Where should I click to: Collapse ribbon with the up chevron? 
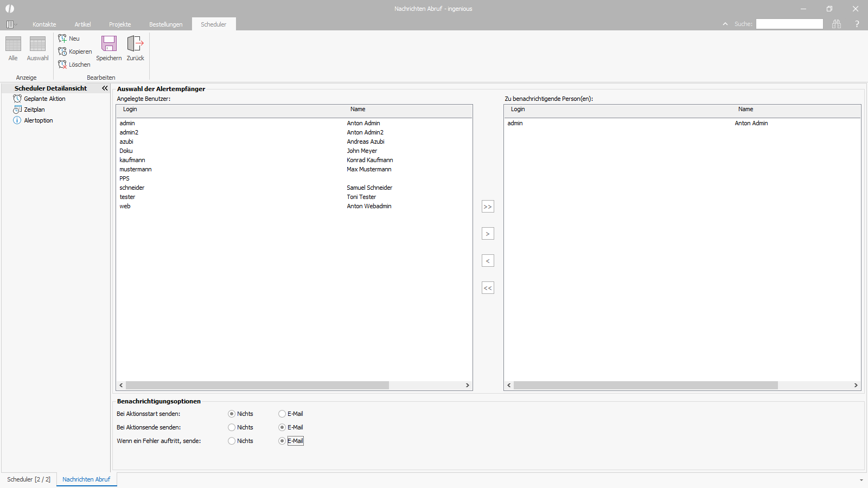click(x=725, y=24)
